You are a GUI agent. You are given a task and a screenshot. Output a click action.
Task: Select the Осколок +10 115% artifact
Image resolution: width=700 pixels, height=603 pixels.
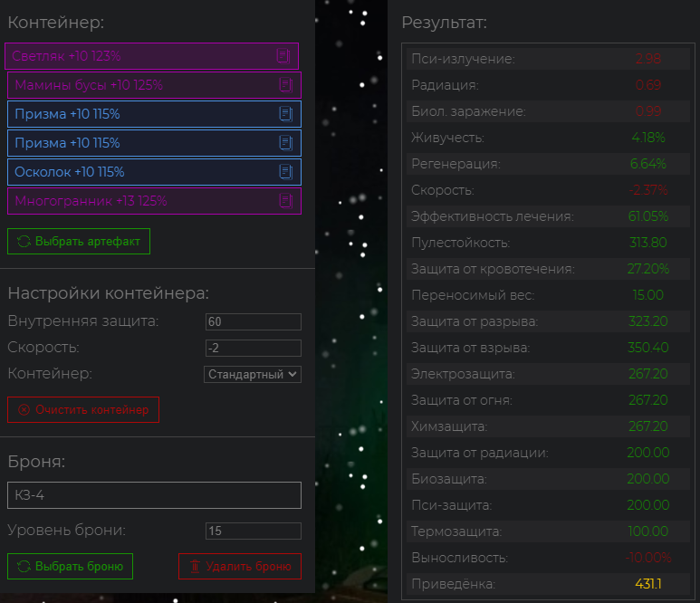(x=155, y=172)
